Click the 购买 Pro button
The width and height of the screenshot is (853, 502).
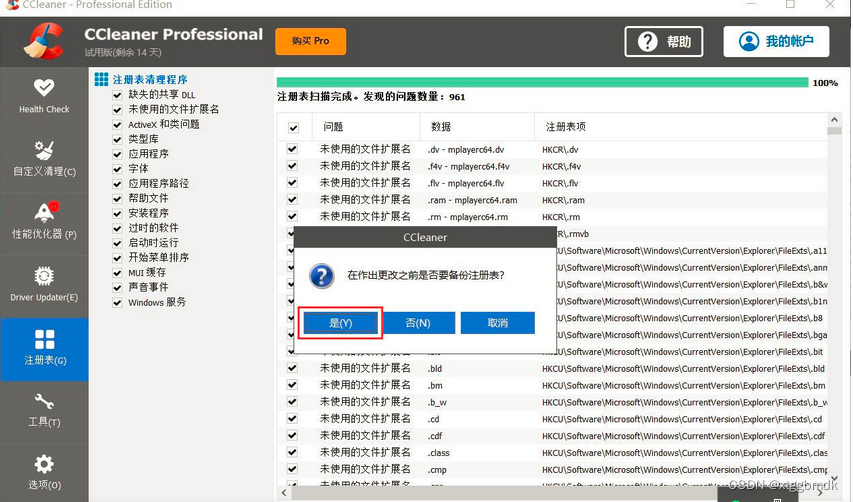311,41
